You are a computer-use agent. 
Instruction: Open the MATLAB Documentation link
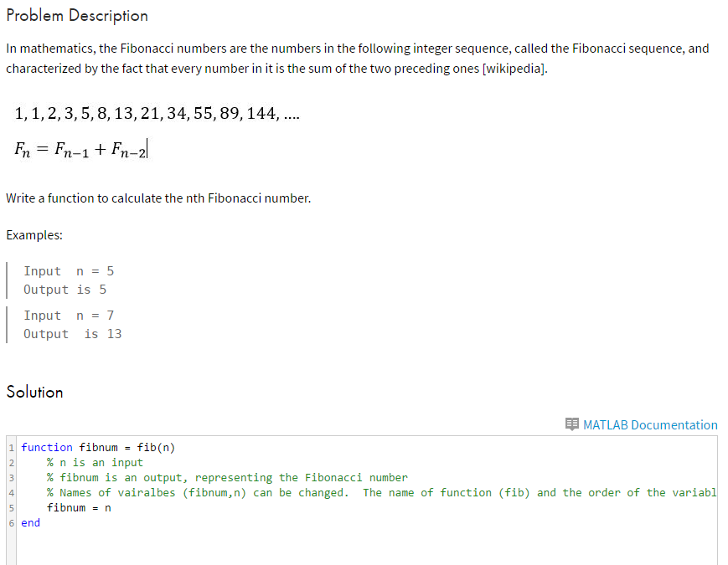(649, 424)
